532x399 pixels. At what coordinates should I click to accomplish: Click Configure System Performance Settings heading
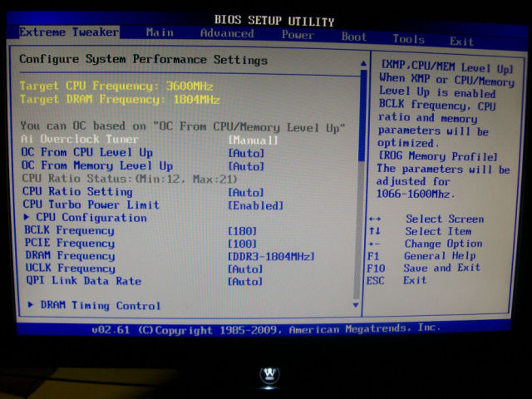pyautogui.click(x=144, y=60)
